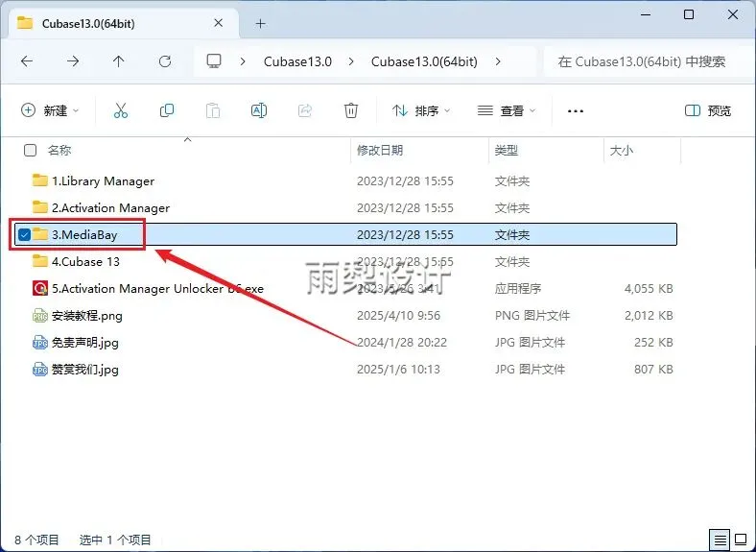Select 1.Library Manager folder name
756x552 pixels.
pos(104,180)
